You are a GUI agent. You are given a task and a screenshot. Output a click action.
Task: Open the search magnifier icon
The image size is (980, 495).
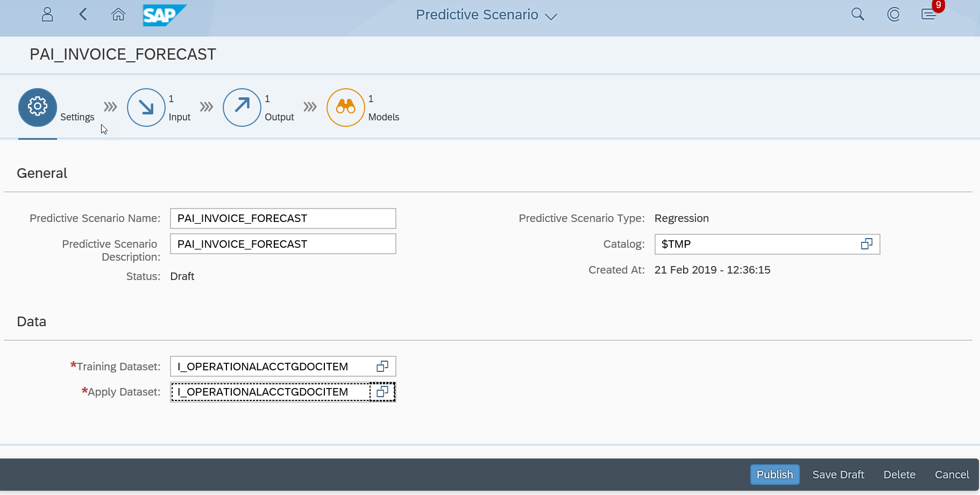click(857, 15)
